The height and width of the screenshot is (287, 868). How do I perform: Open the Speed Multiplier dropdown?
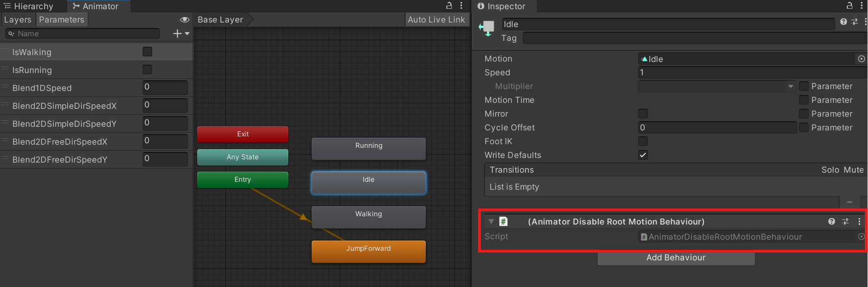click(x=717, y=86)
